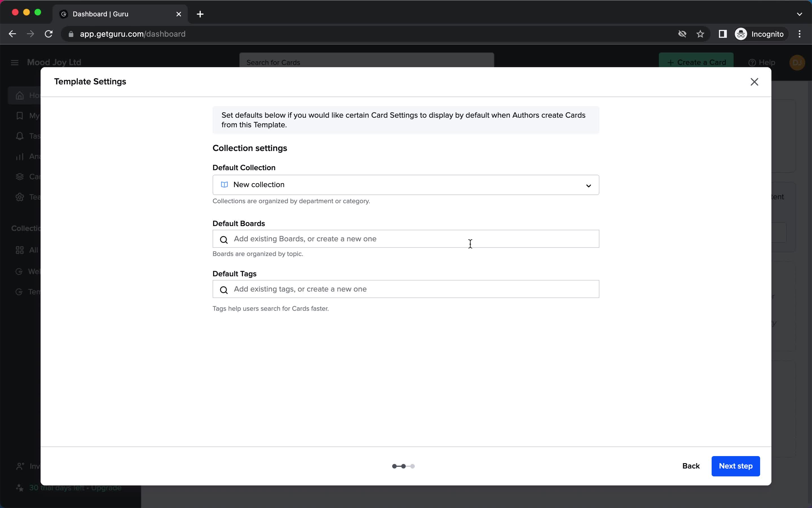Open the Help menu

point(762,62)
